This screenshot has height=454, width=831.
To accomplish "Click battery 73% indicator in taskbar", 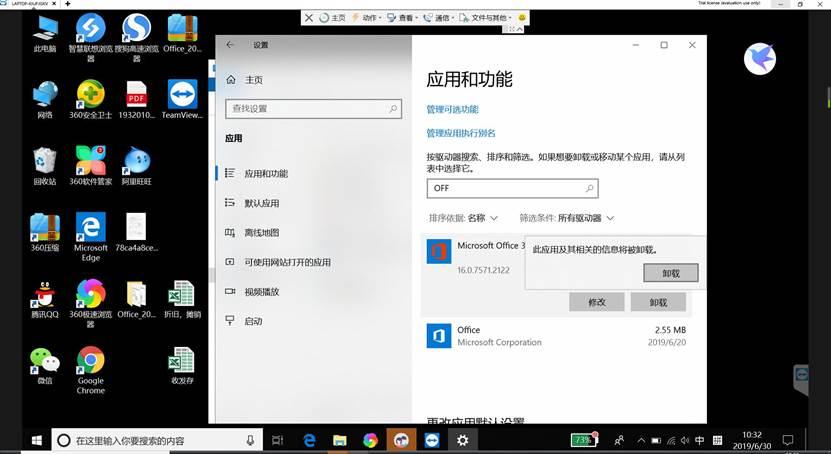I will coord(584,440).
